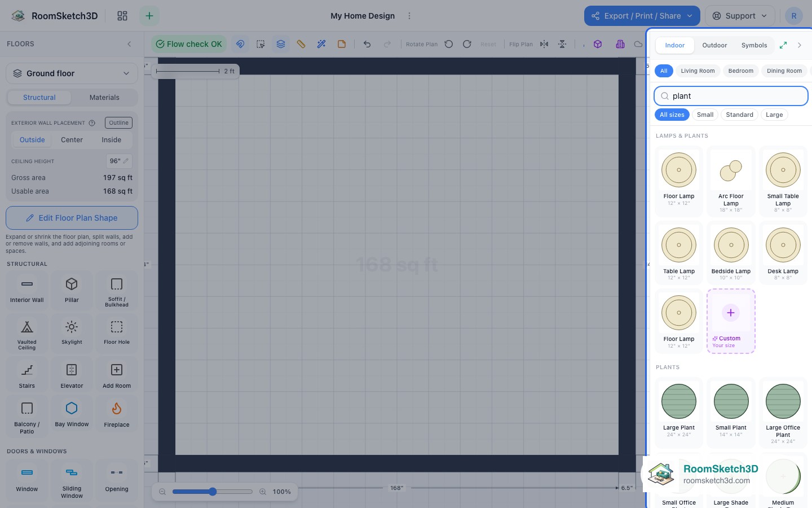Open the Symbols tab

[754, 45]
